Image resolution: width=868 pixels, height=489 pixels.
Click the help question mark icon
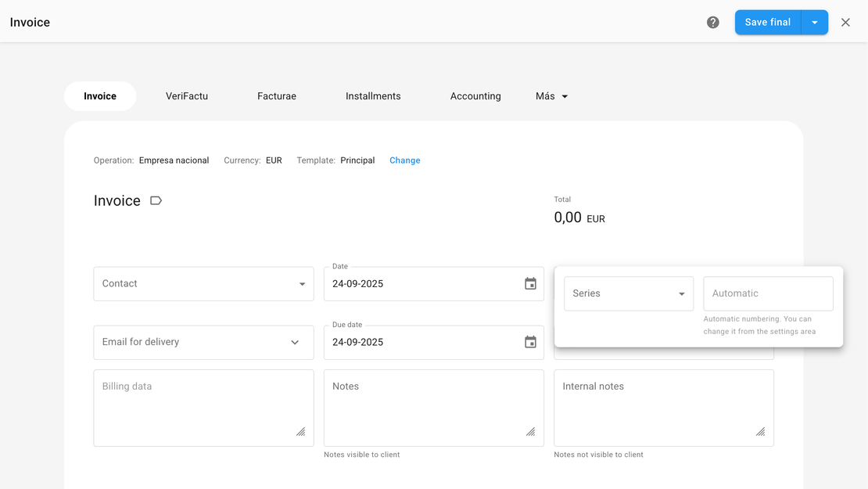coord(712,23)
